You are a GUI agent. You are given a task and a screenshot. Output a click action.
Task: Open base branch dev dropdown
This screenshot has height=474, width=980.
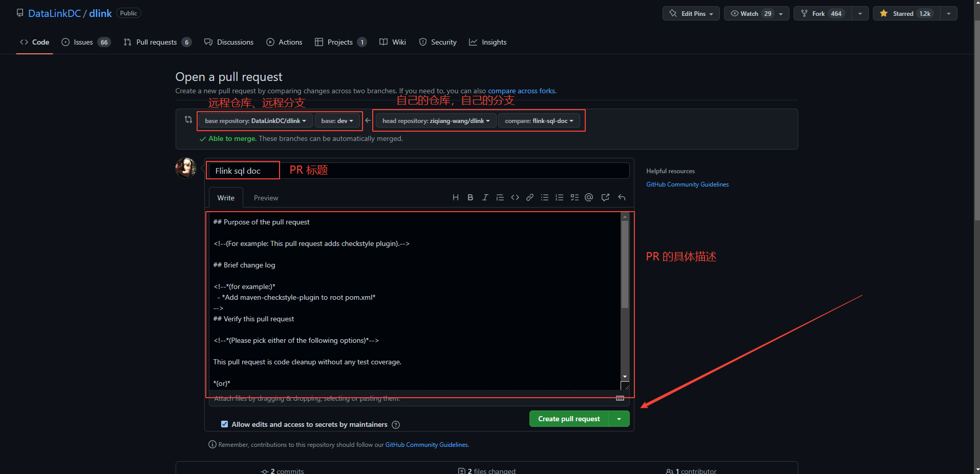click(x=337, y=121)
